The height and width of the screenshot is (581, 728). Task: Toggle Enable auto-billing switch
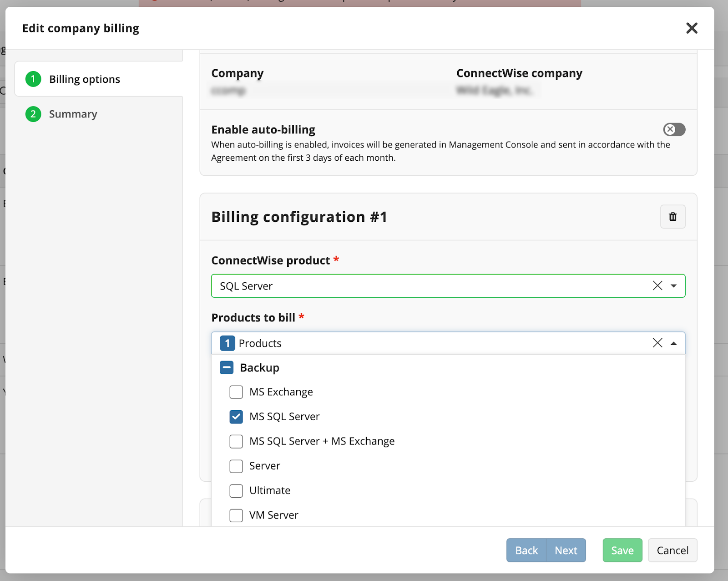tap(674, 130)
